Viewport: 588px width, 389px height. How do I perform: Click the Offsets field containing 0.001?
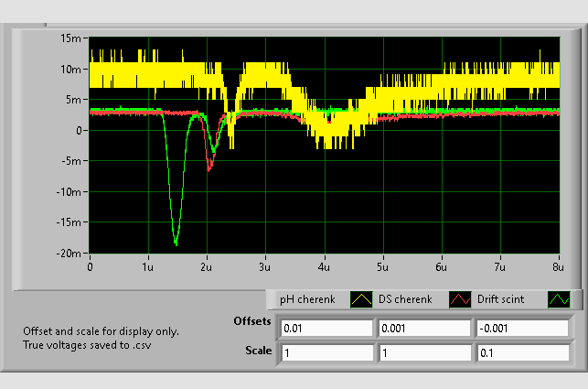[x=422, y=329]
